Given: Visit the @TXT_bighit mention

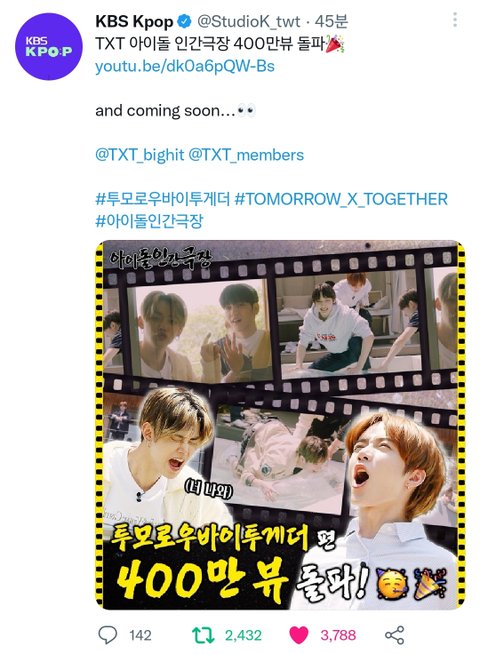Looking at the screenshot, I should click(140, 155).
